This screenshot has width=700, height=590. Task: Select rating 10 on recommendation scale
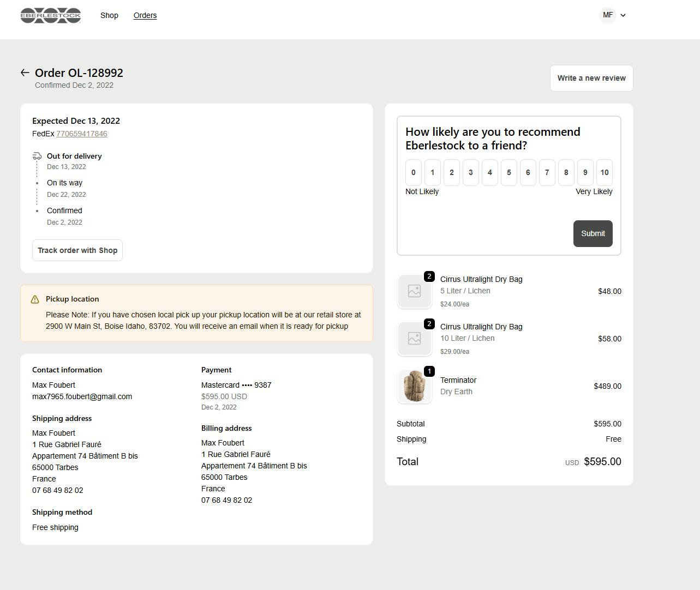[604, 172]
